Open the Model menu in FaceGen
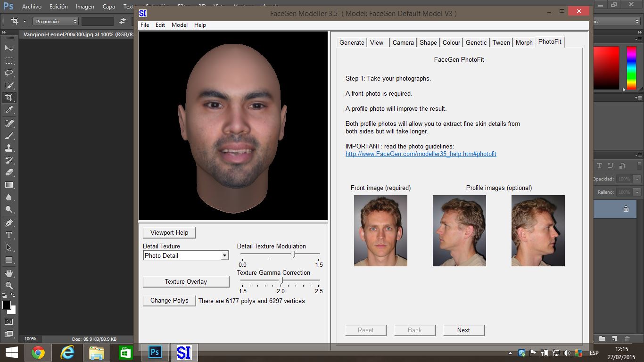Viewport: 644px width, 362px height. [180, 25]
